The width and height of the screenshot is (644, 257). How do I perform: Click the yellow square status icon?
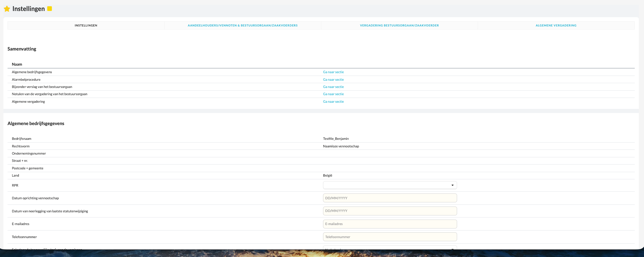[49, 9]
